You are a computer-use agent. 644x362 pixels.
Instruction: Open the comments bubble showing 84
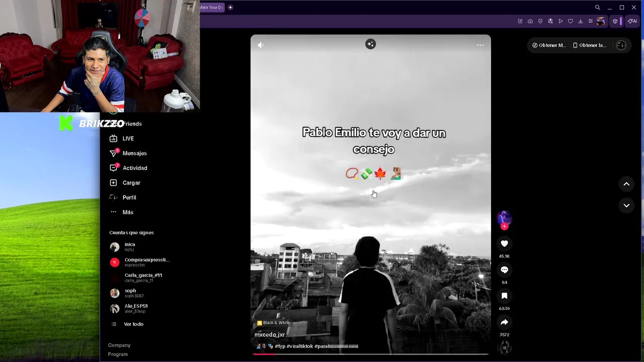(504, 270)
